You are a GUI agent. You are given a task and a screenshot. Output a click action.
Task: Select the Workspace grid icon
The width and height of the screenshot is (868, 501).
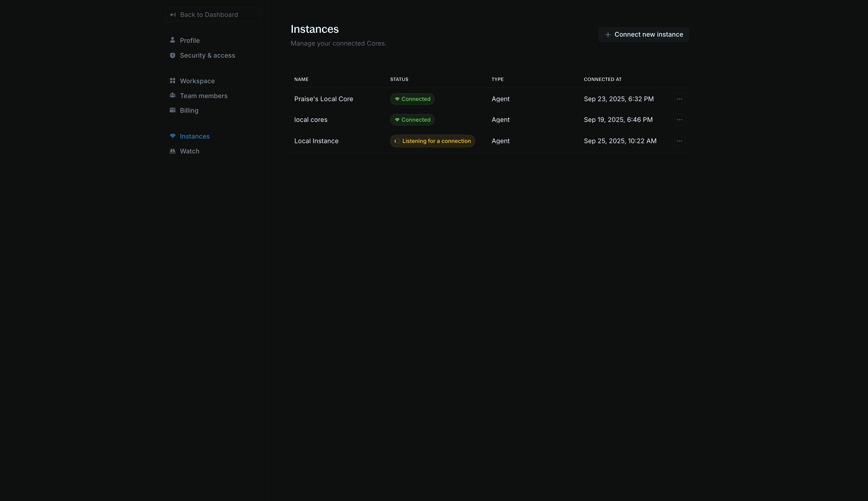click(x=172, y=80)
